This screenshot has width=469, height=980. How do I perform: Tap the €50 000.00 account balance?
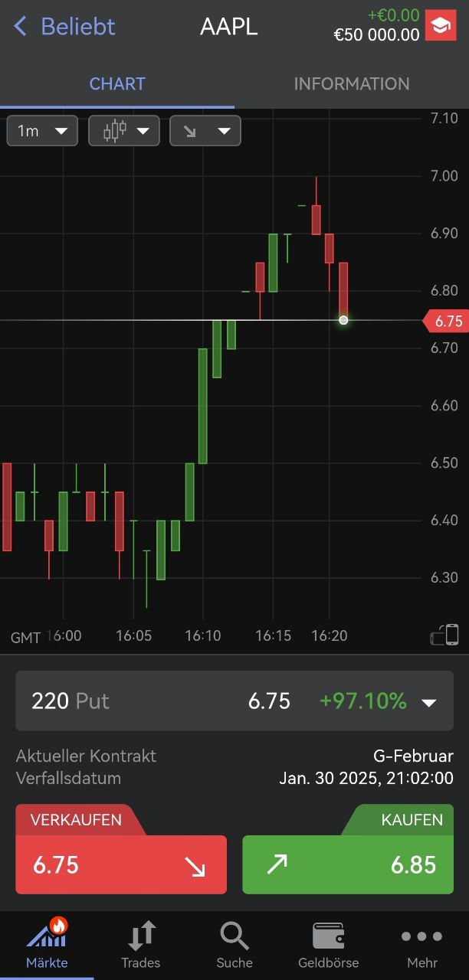[x=376, y=34]
